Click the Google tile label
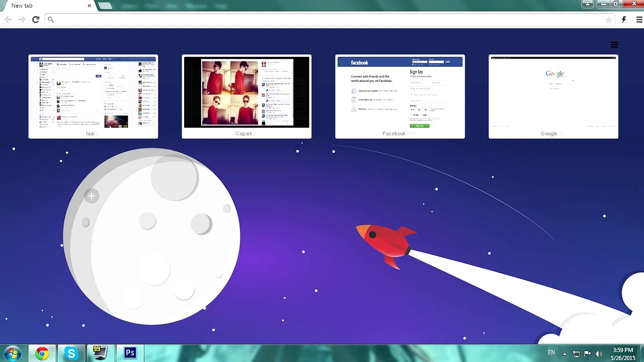644x362 pixels. [549, 134]
